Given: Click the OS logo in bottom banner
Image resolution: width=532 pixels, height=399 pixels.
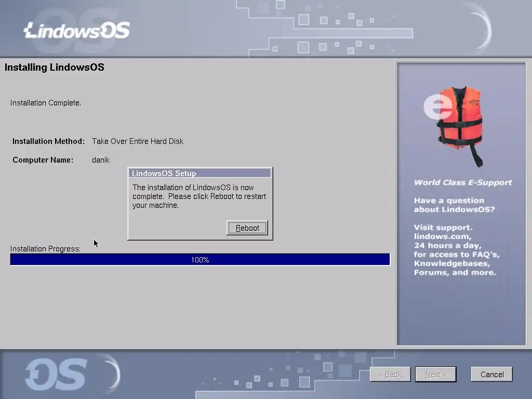Looking at the screenshot, I should click(x=56, y=375).
